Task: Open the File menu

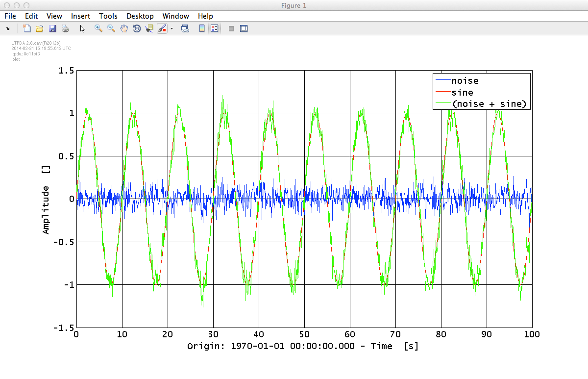Action: [10, 16]
